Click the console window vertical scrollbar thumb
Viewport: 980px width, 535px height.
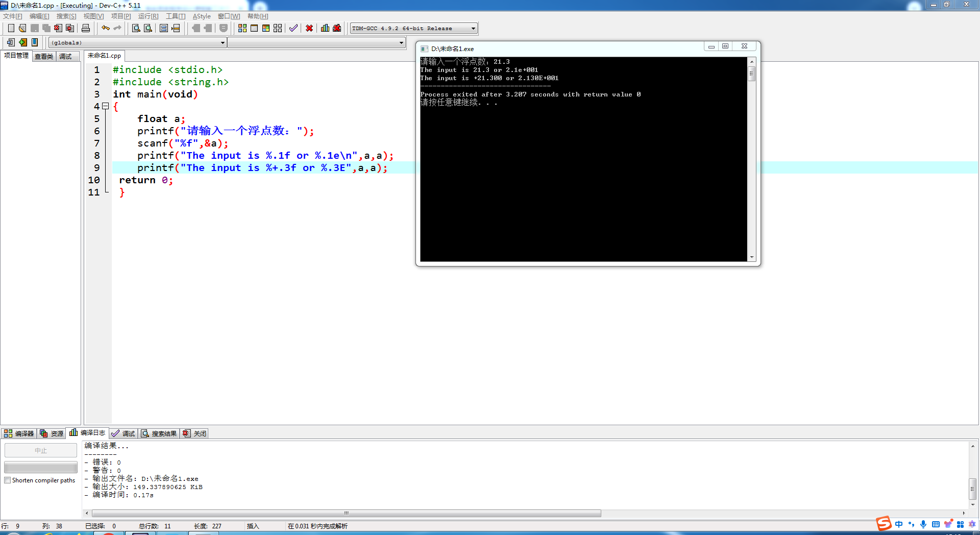[751, 74]
